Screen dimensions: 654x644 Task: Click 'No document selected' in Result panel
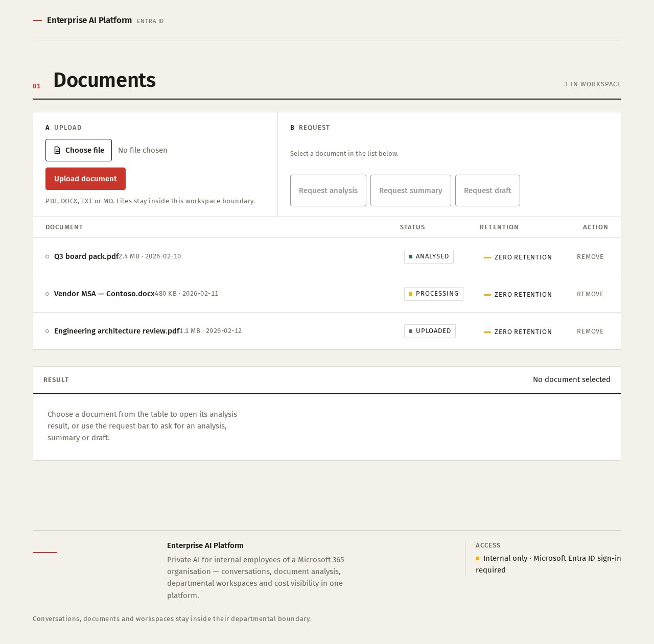(x=572, y=379)
